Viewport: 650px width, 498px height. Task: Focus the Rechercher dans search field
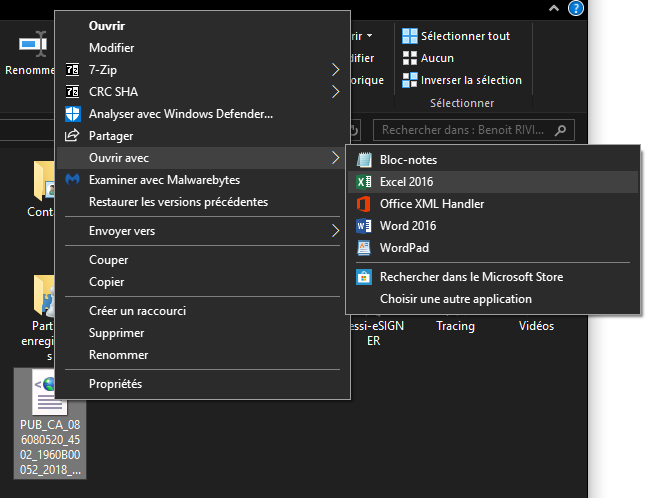[x=474, y=130]
